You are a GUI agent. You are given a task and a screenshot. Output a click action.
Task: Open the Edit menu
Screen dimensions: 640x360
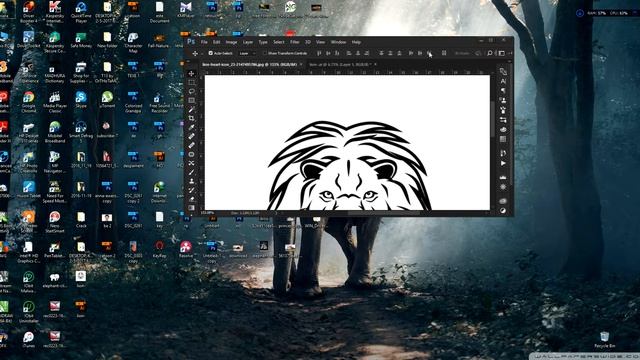click(x=216, y=42)
